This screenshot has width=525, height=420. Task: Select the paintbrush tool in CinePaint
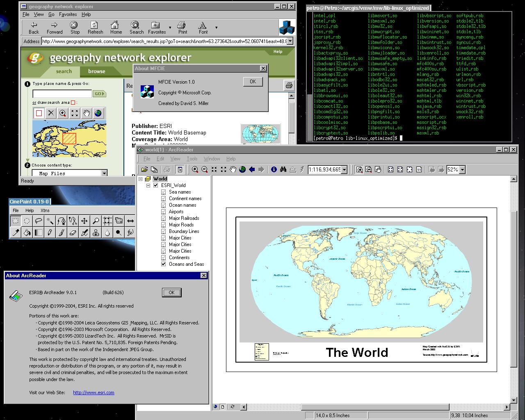pos(61,232)
